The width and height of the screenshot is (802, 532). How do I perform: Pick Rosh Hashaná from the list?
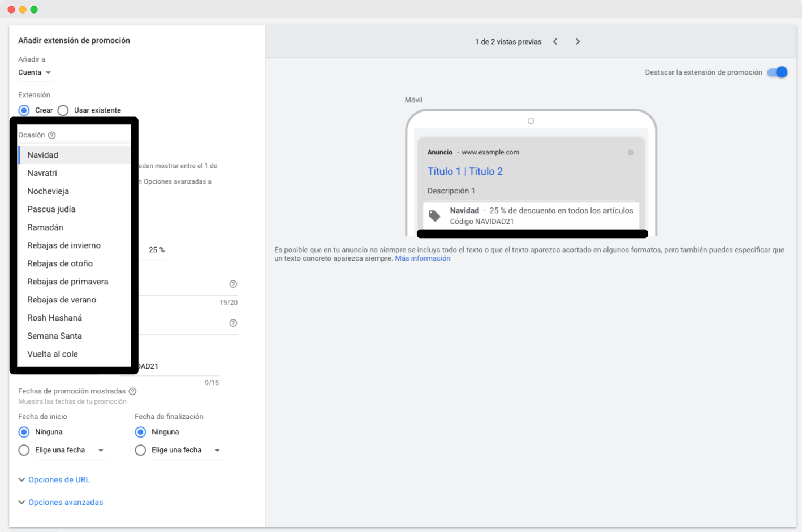[75, 318]
